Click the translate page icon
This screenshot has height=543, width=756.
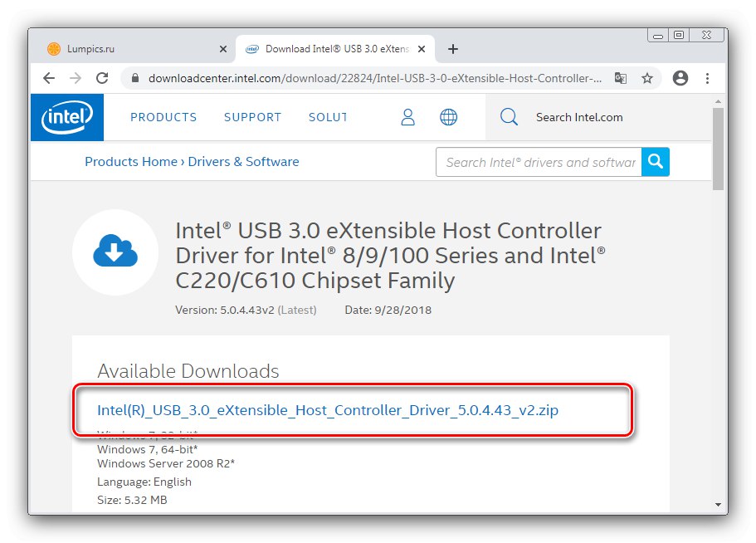(620, 78)
